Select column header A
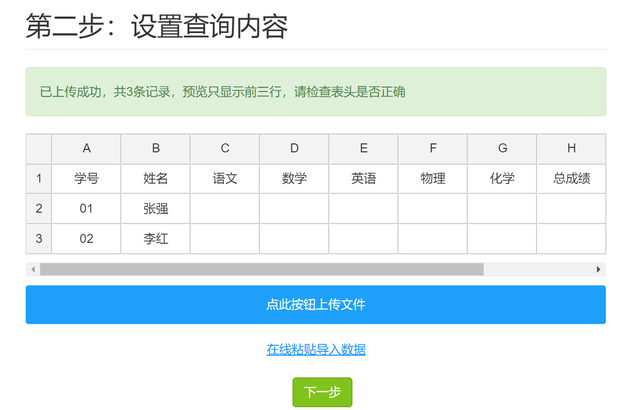The image size is (640, 410). coord(86,148)
